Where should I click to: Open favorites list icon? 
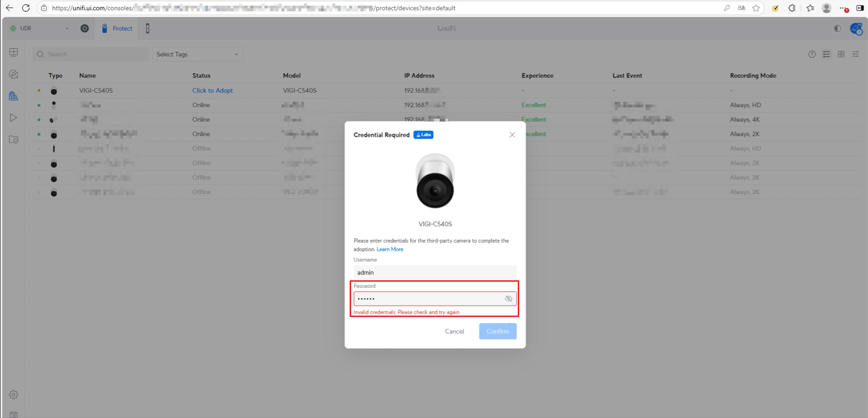click(810, 8)
